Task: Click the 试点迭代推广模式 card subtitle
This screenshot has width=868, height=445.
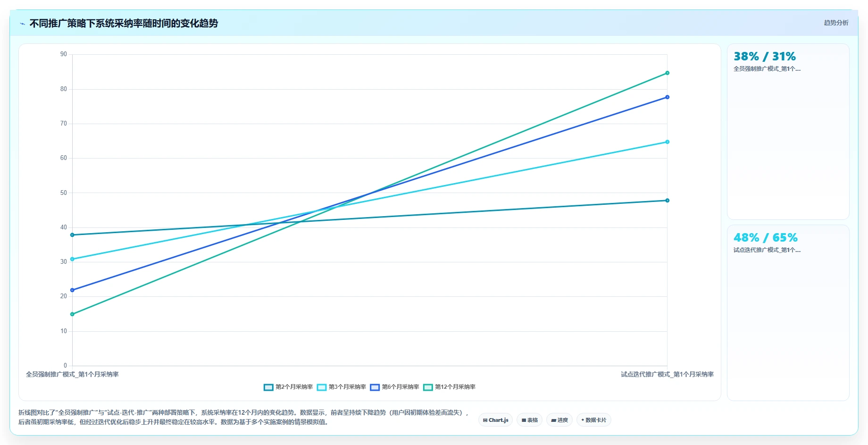Action: point(767,250)
